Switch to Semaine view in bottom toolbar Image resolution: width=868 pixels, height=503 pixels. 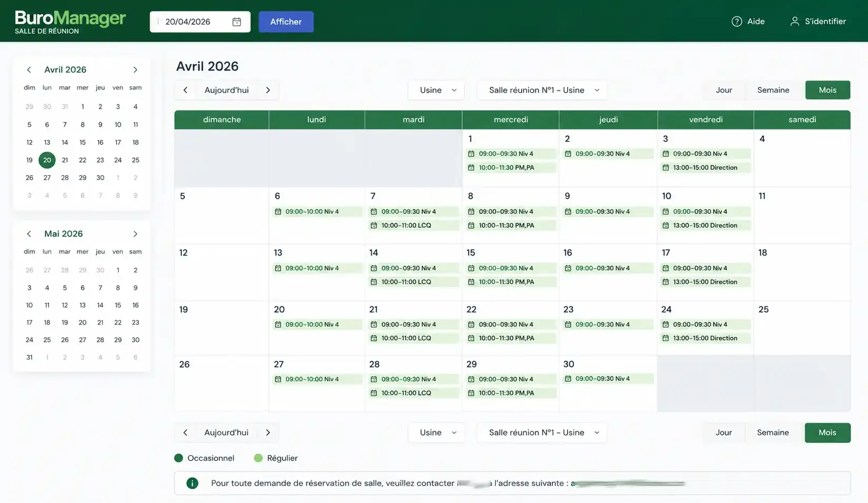[x=773, y=432]
